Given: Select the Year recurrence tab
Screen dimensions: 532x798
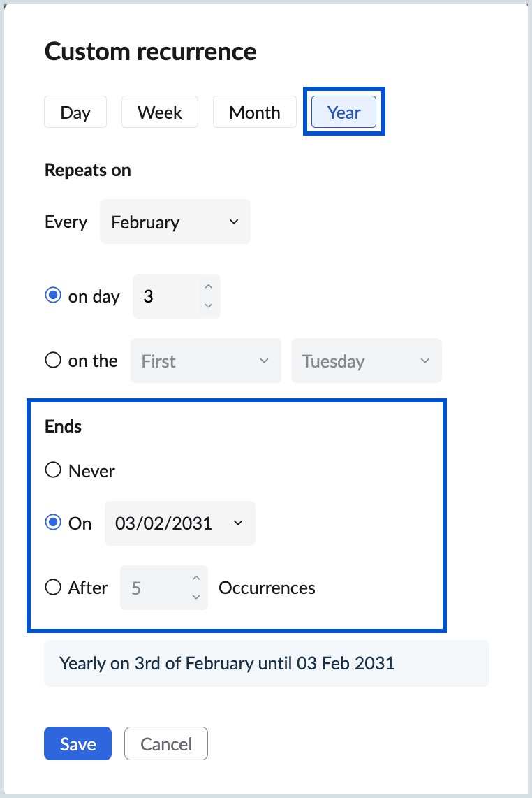Looking at the screenshot, I should 343,113.
